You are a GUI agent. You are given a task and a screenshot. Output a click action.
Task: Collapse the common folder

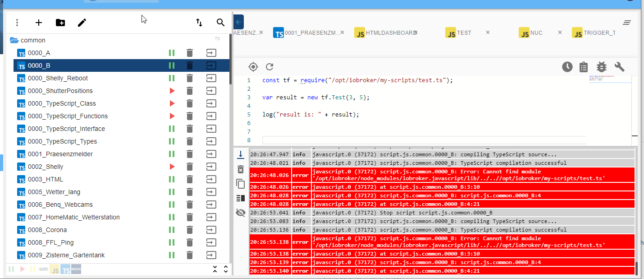pyautogui.click(x=14, y=40)
